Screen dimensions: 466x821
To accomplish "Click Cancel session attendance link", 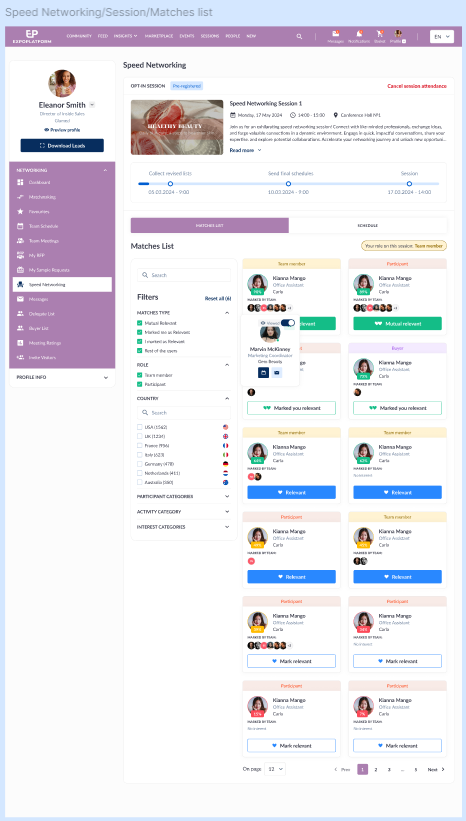I will point(417,86).
